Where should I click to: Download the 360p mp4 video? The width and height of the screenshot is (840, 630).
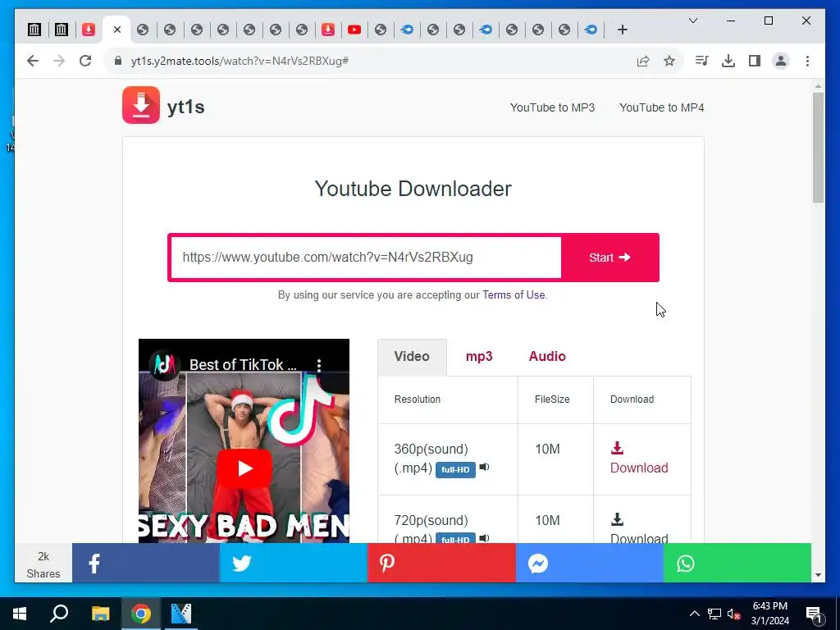point(639,468)
